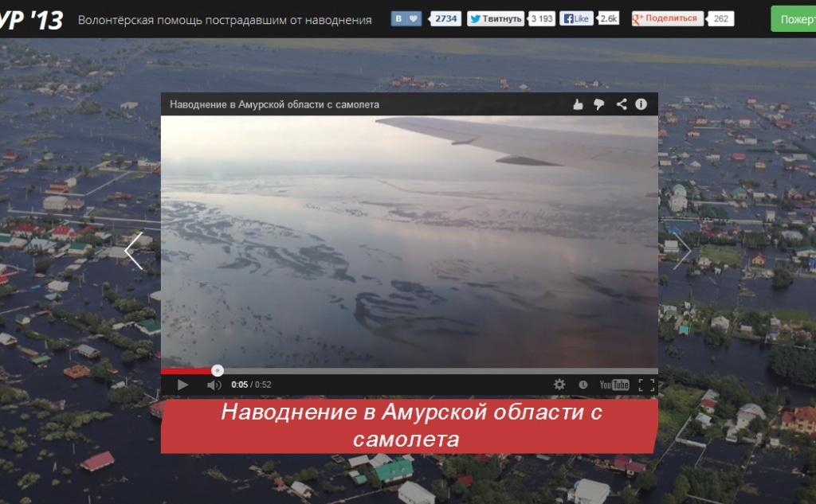The image size is (816, 504).
Task: Click the watch-later clock icon in player
Action: coord(584,384)
